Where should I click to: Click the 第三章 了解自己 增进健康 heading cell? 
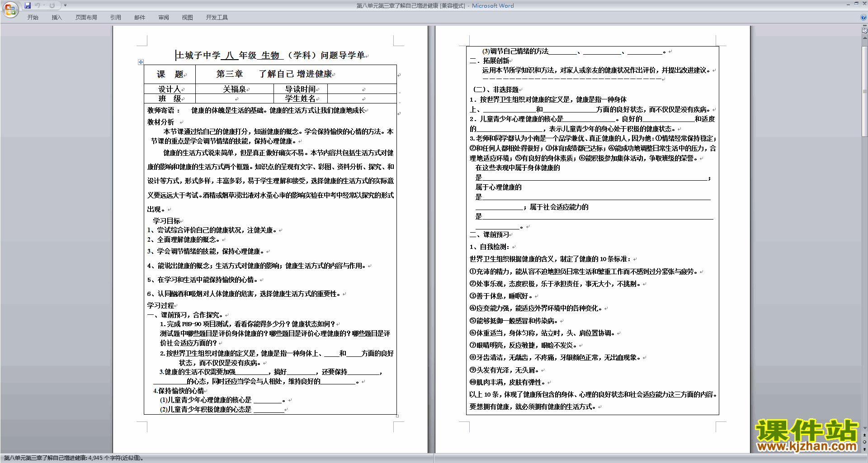296,74
